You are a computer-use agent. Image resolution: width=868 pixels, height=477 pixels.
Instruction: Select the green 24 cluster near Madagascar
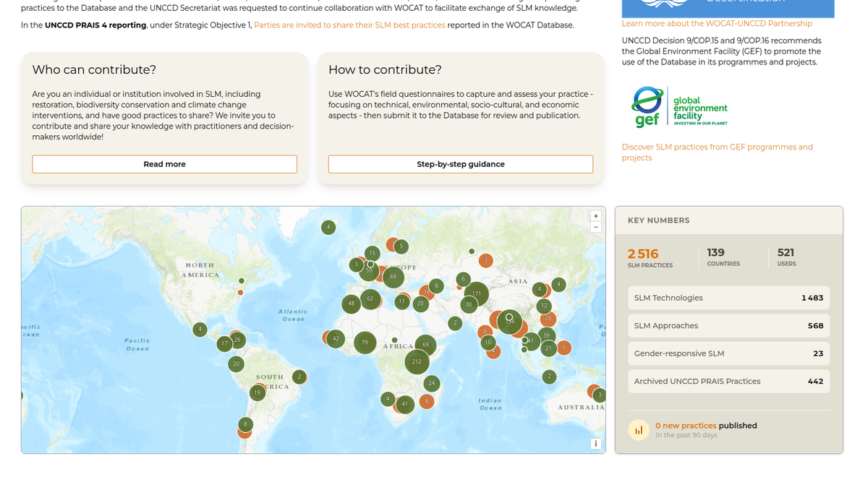[x=431, y=382]
